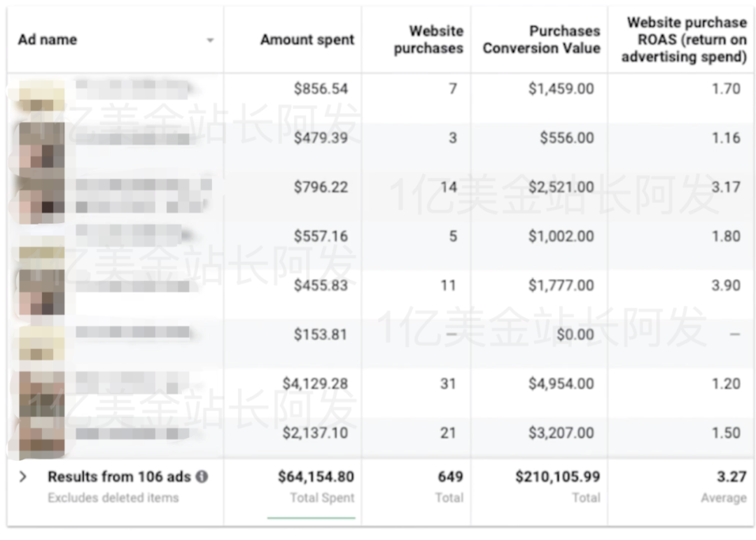Sort by the Website purchases column header
756x540 pixels.
pyautogui.click(x=428, y=40)
